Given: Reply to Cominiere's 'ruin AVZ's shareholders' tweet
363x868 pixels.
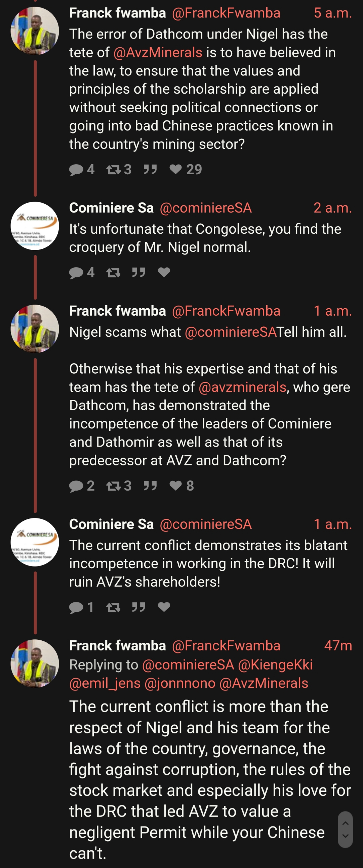Looking at the screenshot, I should [x=76, y=607].
